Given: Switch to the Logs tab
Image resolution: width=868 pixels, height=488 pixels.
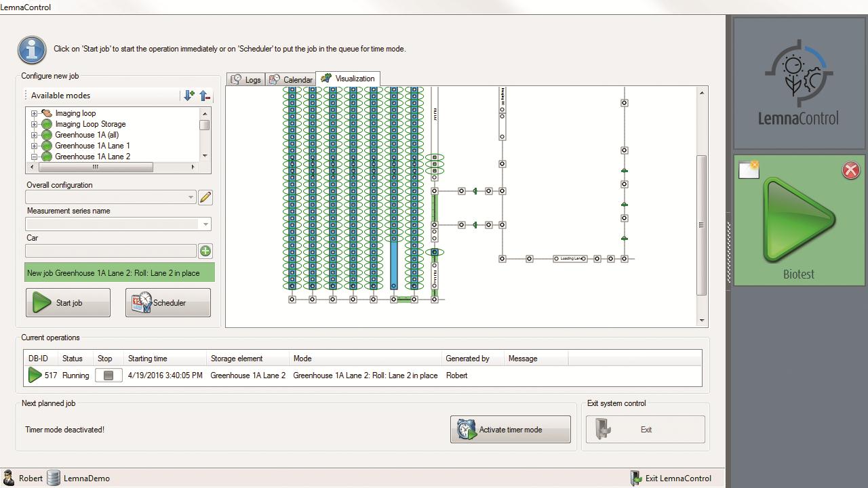Looking at the screenshot, I should pos(246,79).
